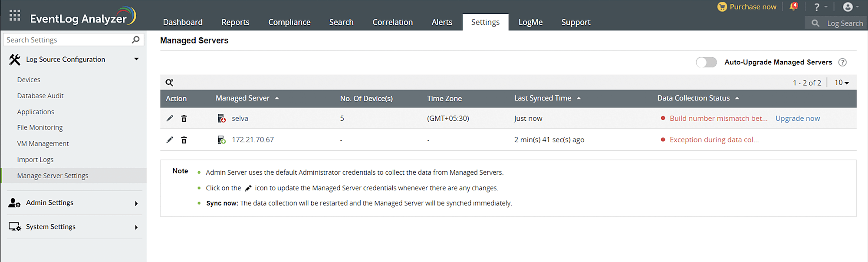The image size is (868, 262).
Task: Click Auto-Upgrade Managed Servers help icon
Action: (x=842, y=62)
